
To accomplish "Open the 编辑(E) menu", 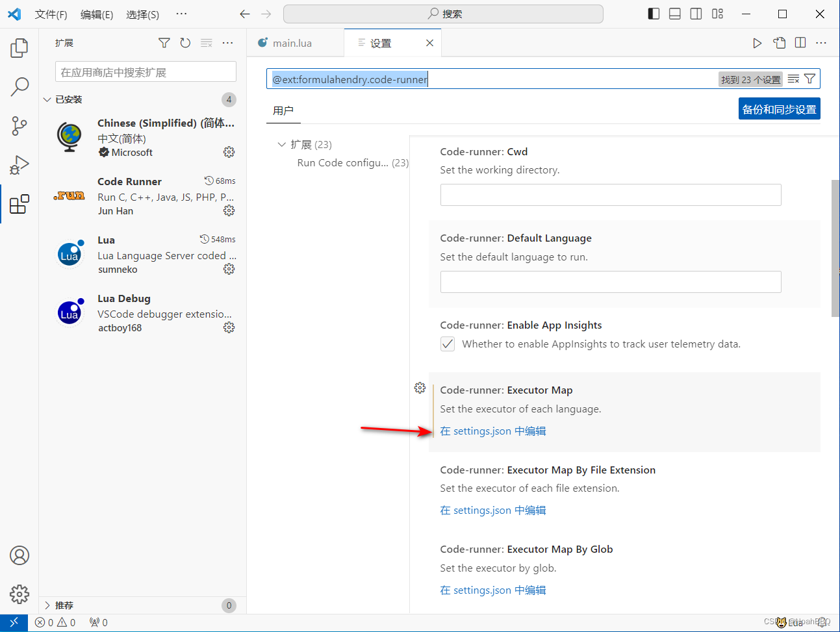I will pos(97,14).
